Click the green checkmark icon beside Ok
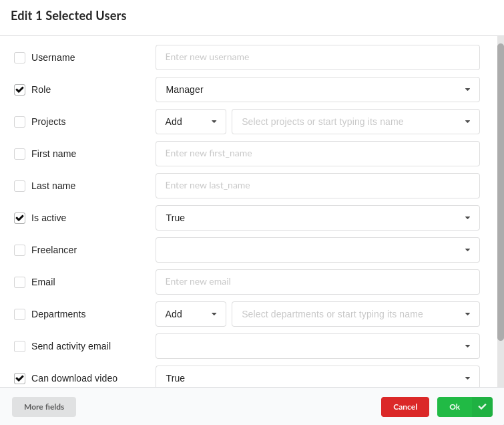 click(x=482, y=407)
